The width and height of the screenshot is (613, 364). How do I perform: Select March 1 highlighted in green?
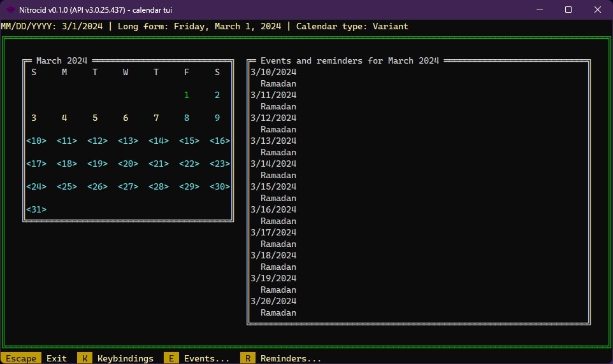pos(187,95)
